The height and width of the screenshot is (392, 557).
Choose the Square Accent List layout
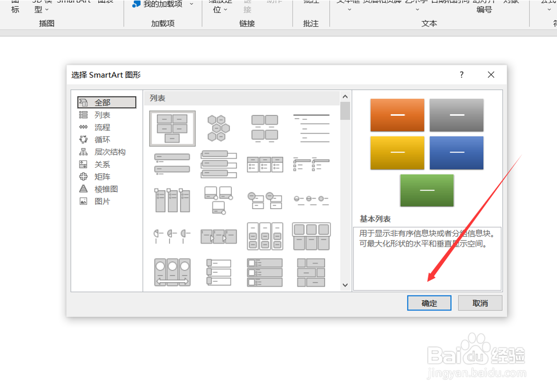(311, 165)
